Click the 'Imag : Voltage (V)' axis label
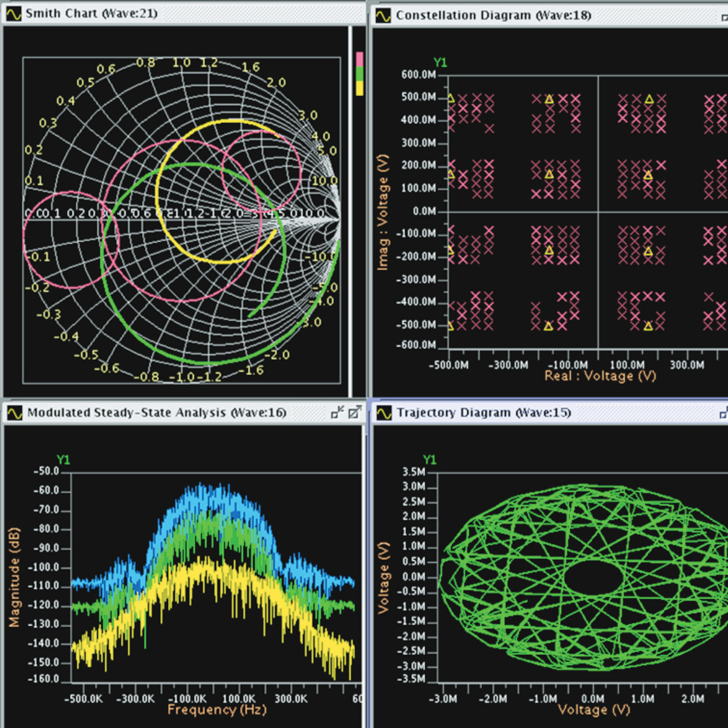Screen dimensions: 728x728 382,212
